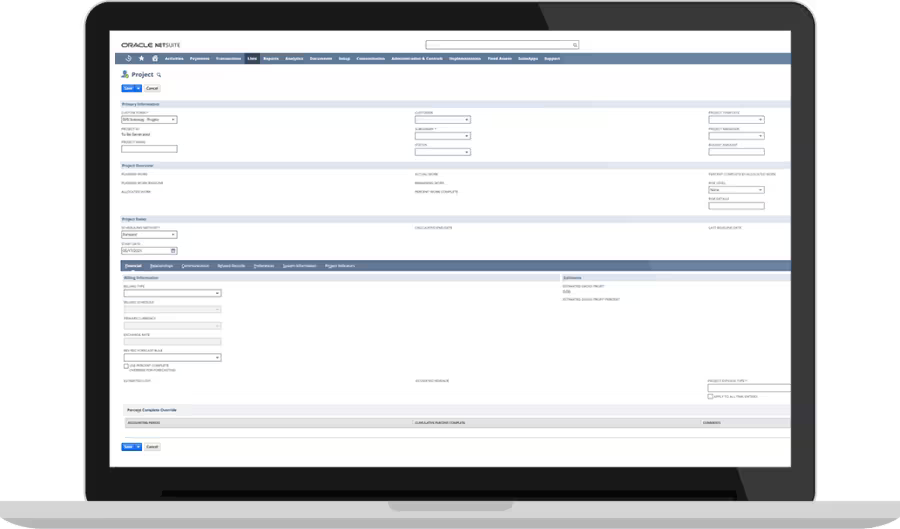Open the Transactions menu
The image size is (900, 529).
pos(229,59)
